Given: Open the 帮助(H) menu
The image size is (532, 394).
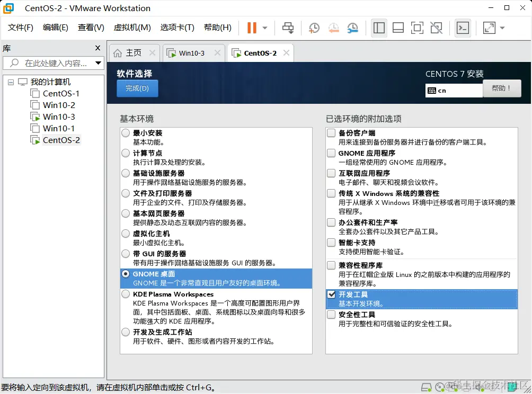Looking at the screenshot, I should pos(217,28).
